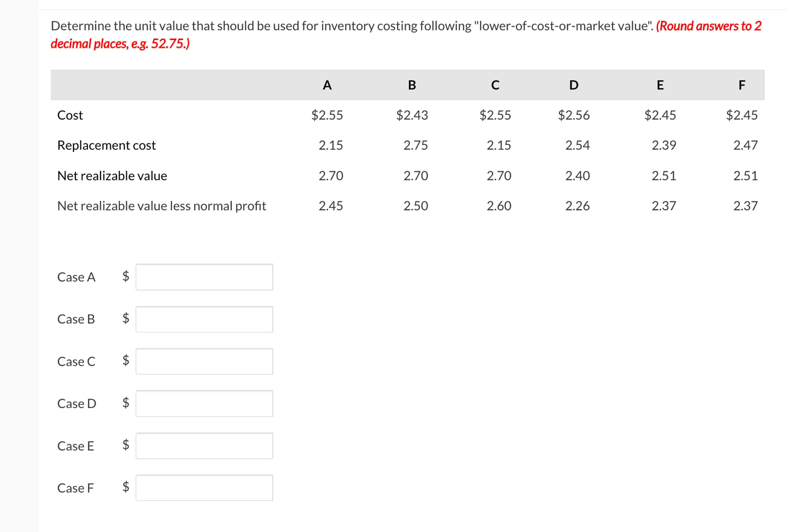This screenshot has width=787, height=532.
Task: Click the Case B answer input field
Action: (204, 319)
